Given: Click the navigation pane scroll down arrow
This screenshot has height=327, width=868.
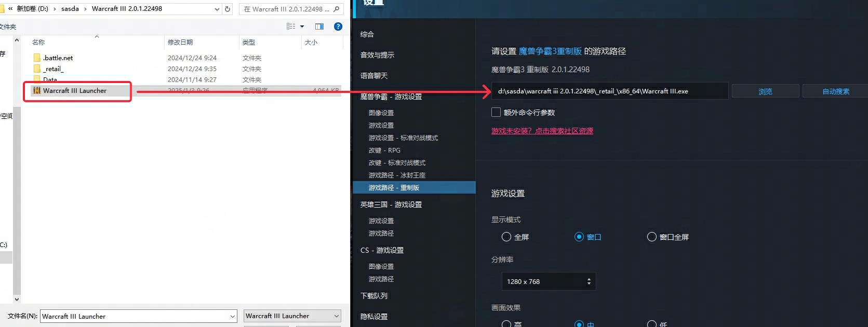Looking at the screenshot, I should click(x=17, y=299).
